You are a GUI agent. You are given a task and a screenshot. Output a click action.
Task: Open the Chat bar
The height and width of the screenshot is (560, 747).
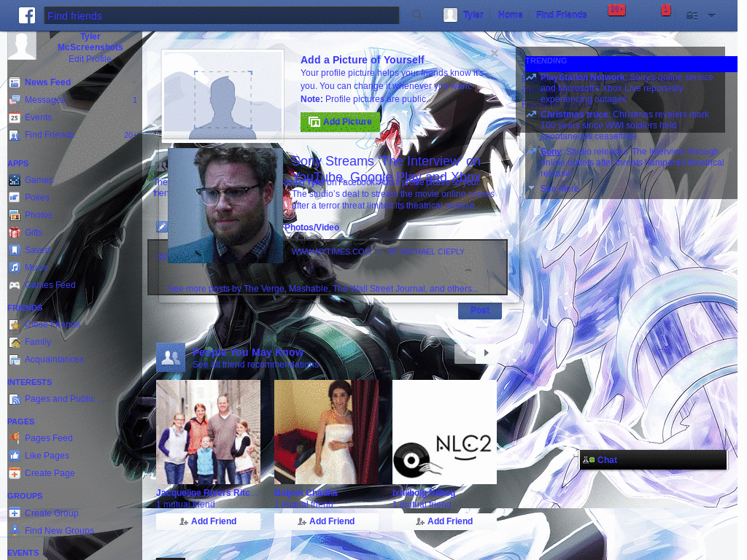(653, 460)
